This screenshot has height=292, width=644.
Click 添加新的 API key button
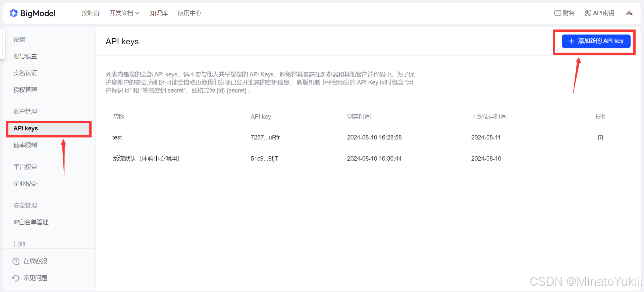coord(596,41)
